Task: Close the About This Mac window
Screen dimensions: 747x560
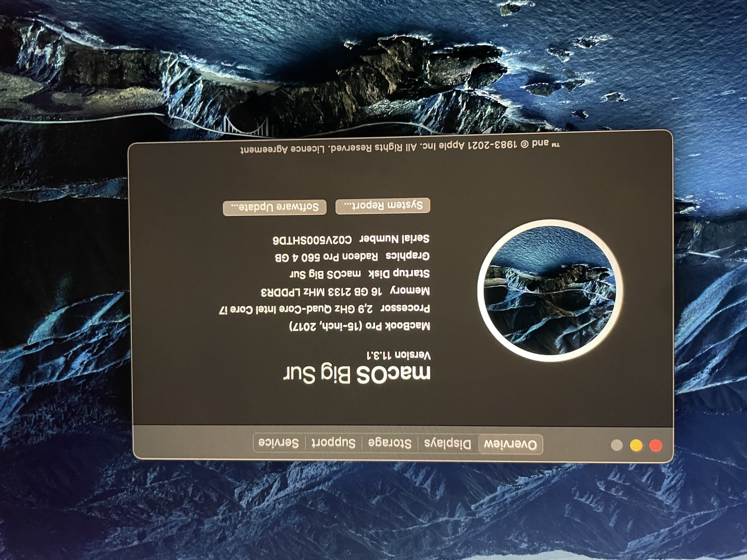Action: click(x=655, y=446)
